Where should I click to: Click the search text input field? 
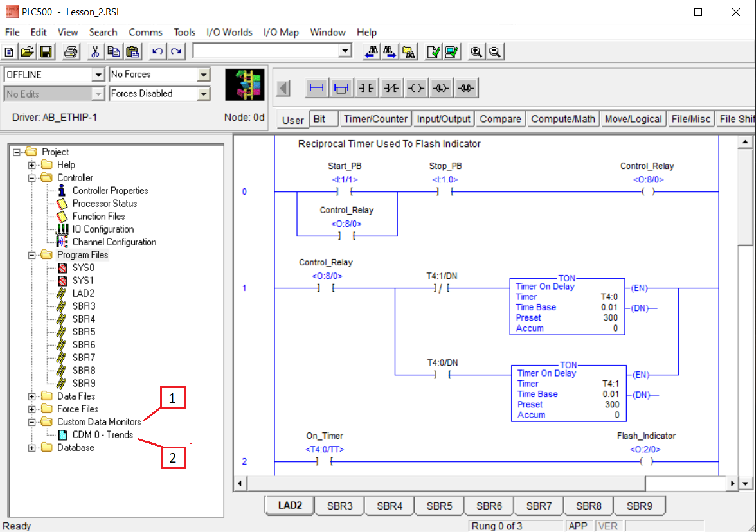(265, 51)
